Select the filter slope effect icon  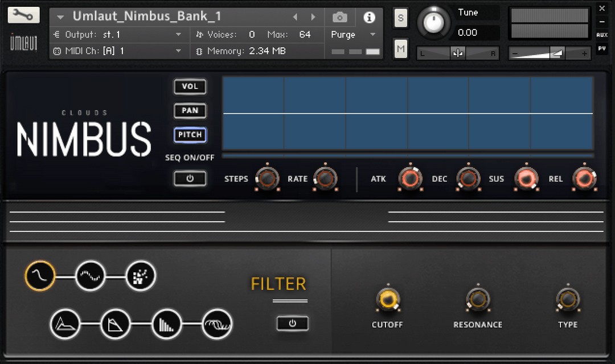point(115,324)
